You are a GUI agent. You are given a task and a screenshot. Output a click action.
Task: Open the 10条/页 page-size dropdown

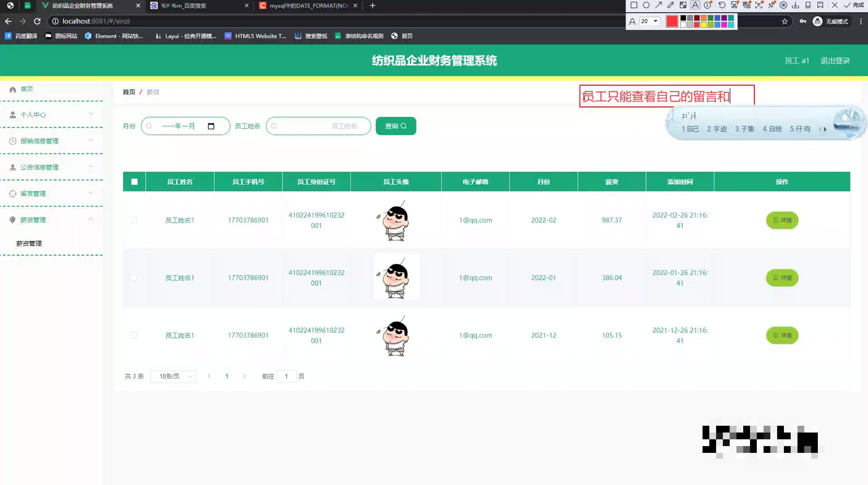pos(173,376)
